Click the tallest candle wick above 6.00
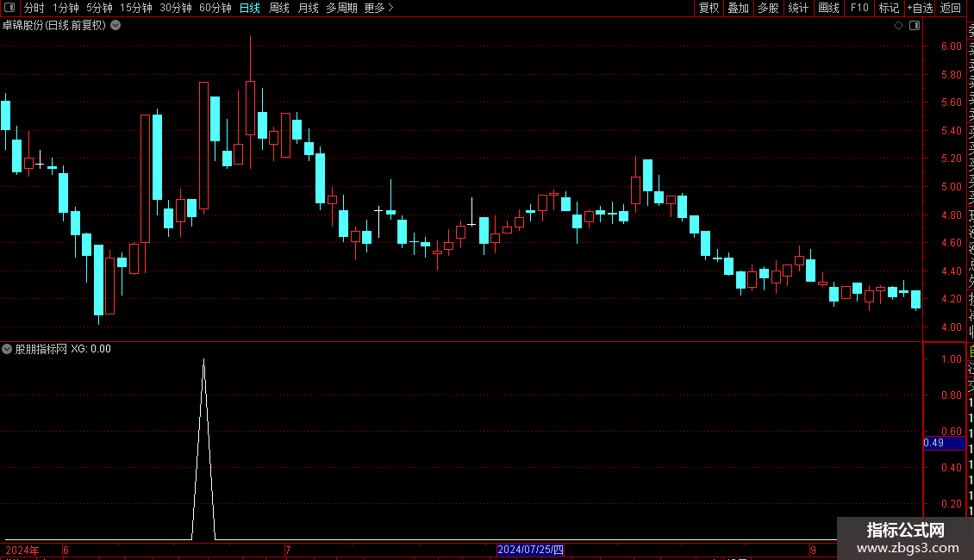Image resolution: width=974 pixels, height=560 pixels. (250, 58)
